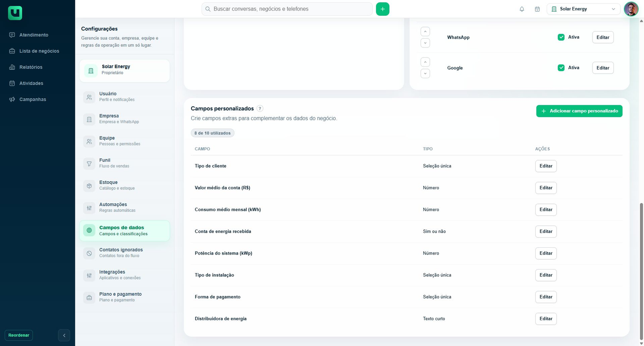Click the vertical page scrollbar

641,271
